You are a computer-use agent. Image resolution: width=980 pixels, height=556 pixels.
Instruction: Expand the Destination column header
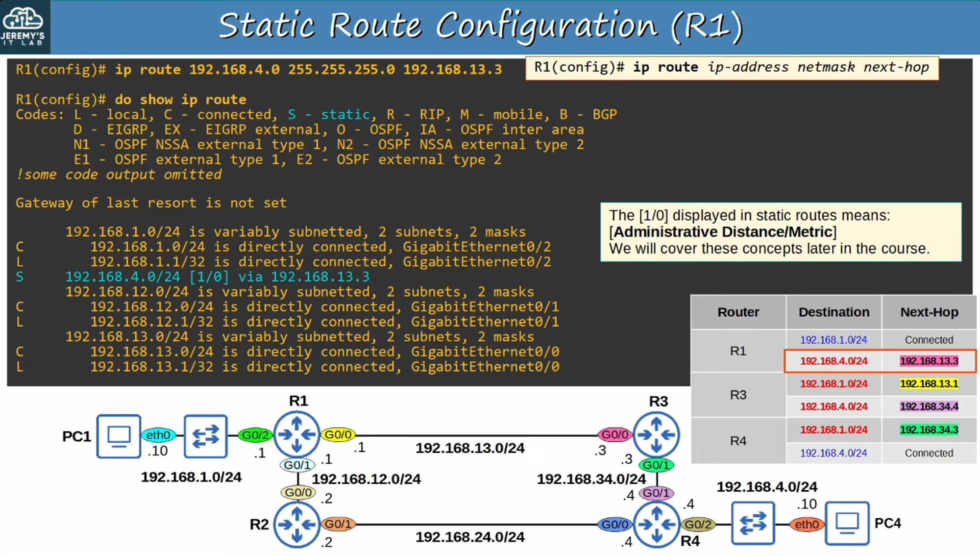pos(833,312)
